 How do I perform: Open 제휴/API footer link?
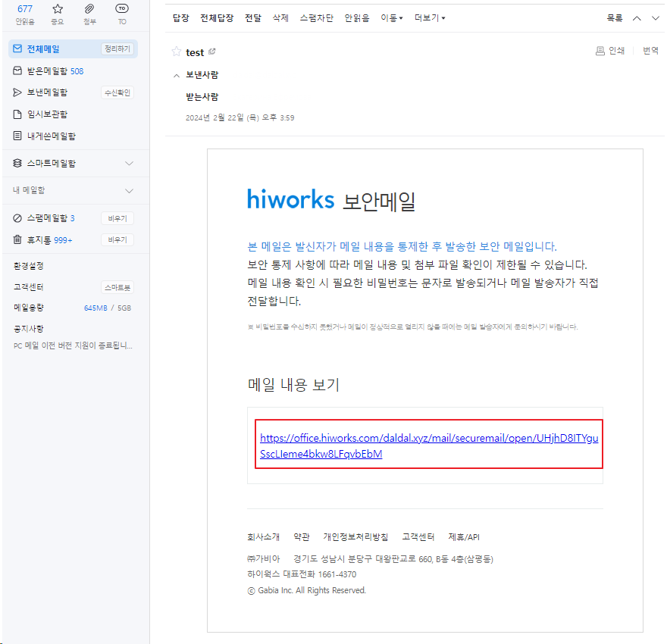(464, 537)
